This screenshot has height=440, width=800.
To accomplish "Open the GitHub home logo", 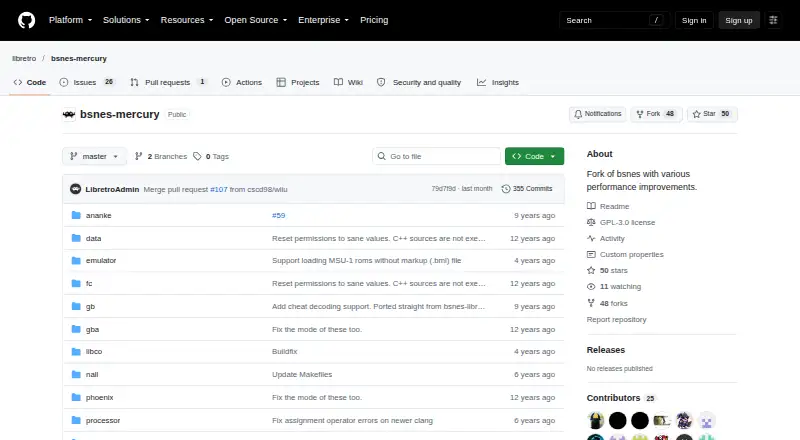I will pos(27,20).
